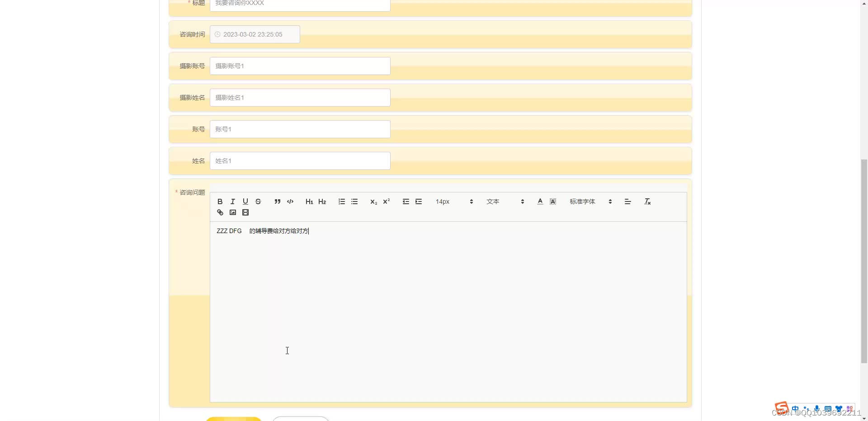Open Sogou toolbox icon
This screenshot has width=868, height=421.
(x=849, y=409)
